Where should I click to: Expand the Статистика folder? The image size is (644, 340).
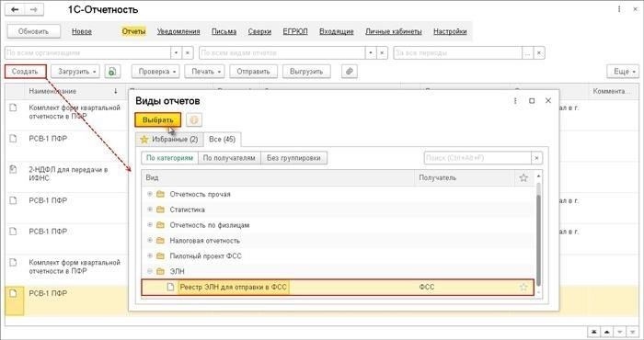(150, 210)
